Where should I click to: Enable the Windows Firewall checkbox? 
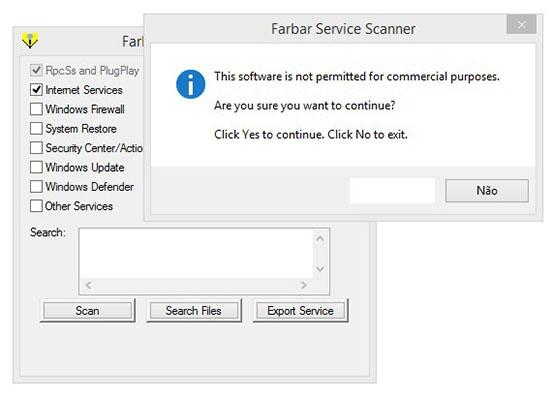click(x=36, y=109)
